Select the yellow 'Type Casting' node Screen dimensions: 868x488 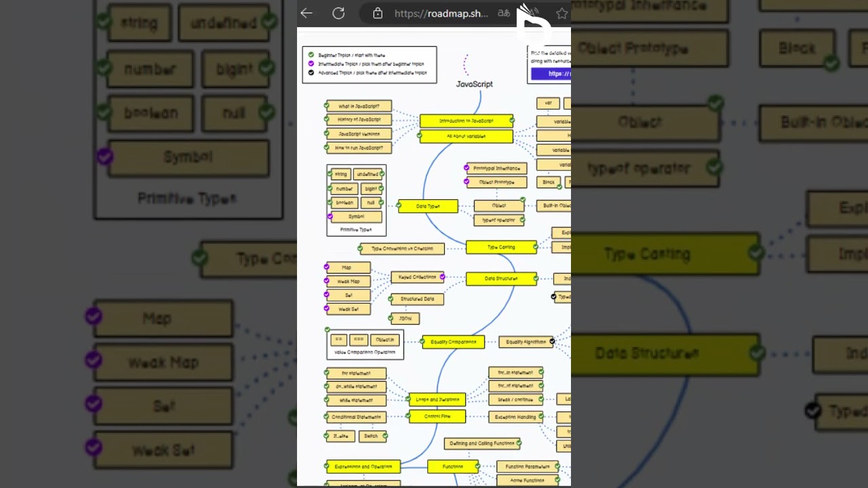click(x=501, y=247)
